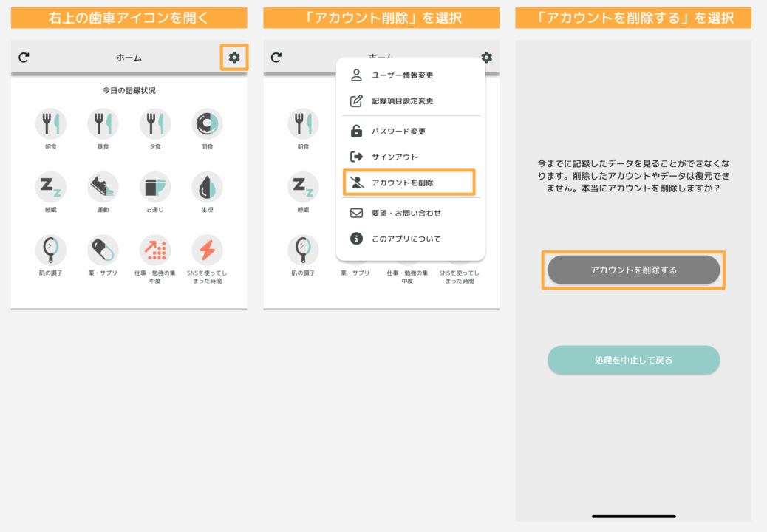Viewport: 767px width, 532px height.
Task: Tap the 睡眠 (sleep) icon in the left screen
Action: point(50,187)
